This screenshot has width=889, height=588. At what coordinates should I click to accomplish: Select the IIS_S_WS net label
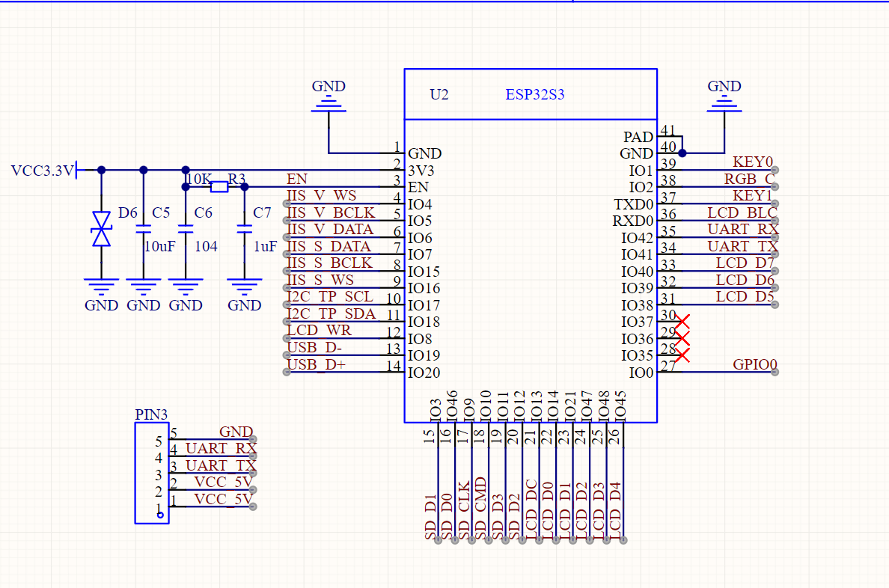coord(320,280)
